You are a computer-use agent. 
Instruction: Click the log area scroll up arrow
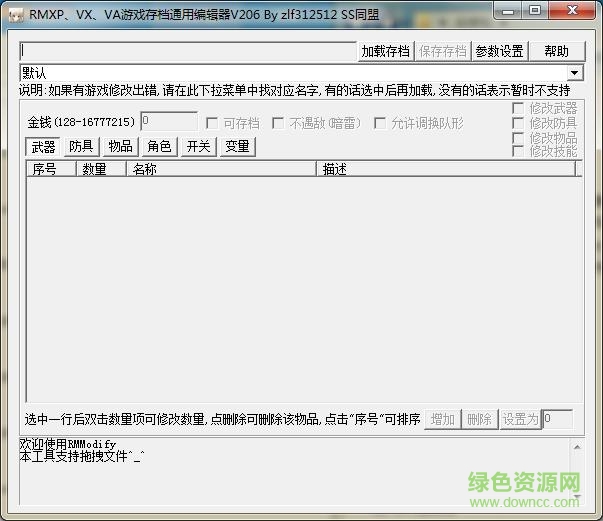point(577,446)
